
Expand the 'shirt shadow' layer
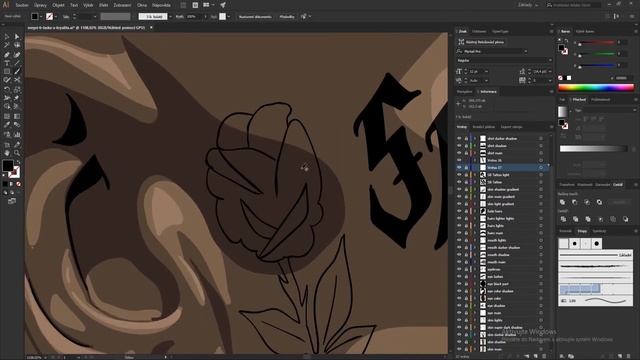pos(475,146)
